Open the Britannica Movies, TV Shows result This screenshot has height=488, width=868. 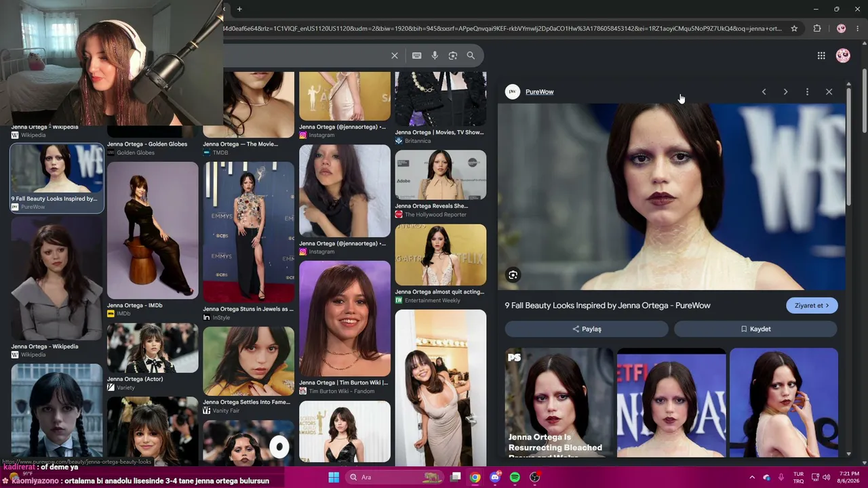pyautogui.click(x=441, y=100)
